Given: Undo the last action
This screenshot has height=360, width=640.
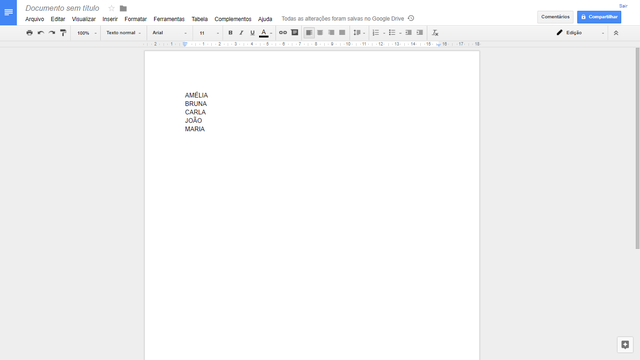Looking at the screenshot, I should tap(41, 33).
